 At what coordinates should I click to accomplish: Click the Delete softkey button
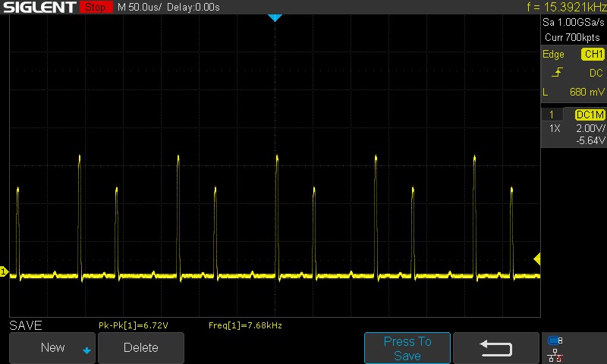click(141, 347)
